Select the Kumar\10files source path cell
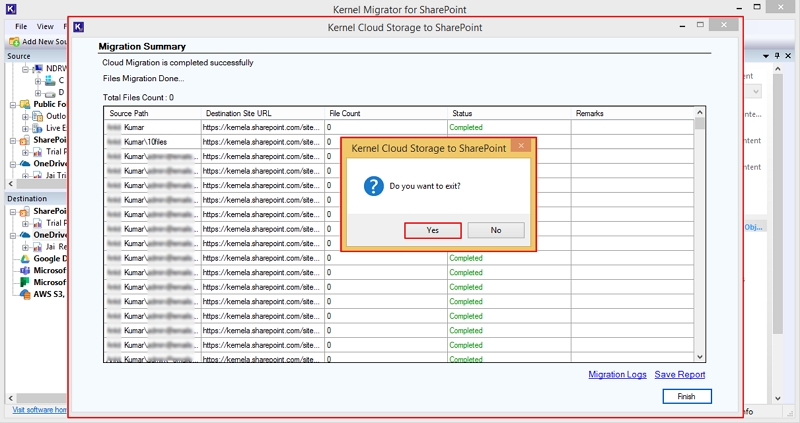This screenshot has height=423, width=800. tap(152, 142)
